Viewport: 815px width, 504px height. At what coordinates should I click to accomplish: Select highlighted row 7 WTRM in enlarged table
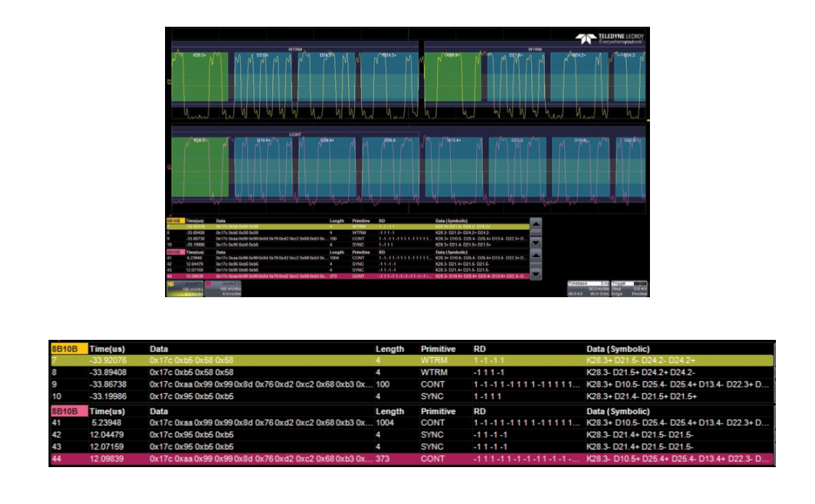(x=411, y=359)
